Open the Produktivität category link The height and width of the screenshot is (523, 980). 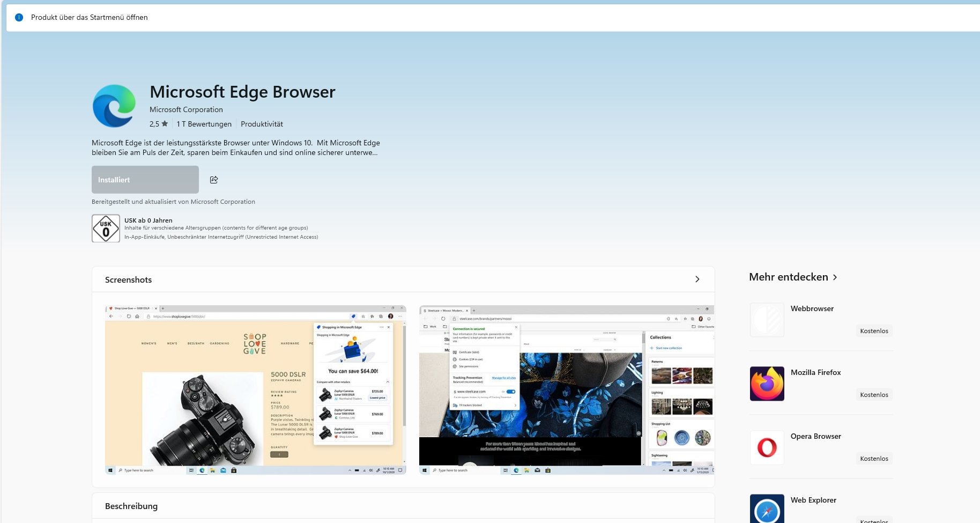[x=262, y=124]
